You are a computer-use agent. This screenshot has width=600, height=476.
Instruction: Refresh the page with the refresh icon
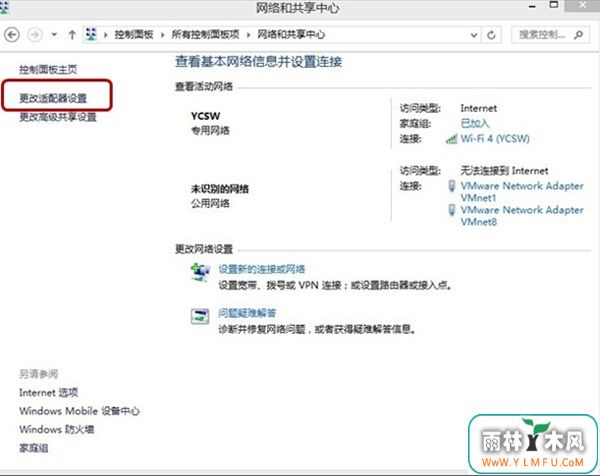tap(491, 35)
